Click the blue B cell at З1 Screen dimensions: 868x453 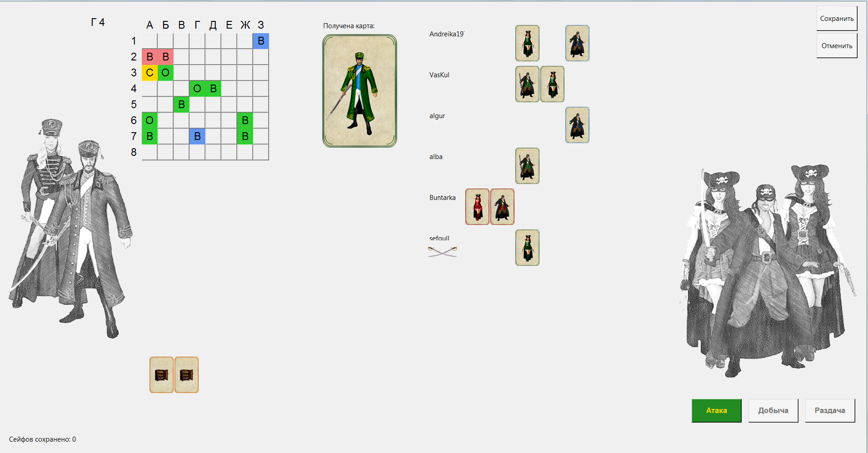click(261, 41)
